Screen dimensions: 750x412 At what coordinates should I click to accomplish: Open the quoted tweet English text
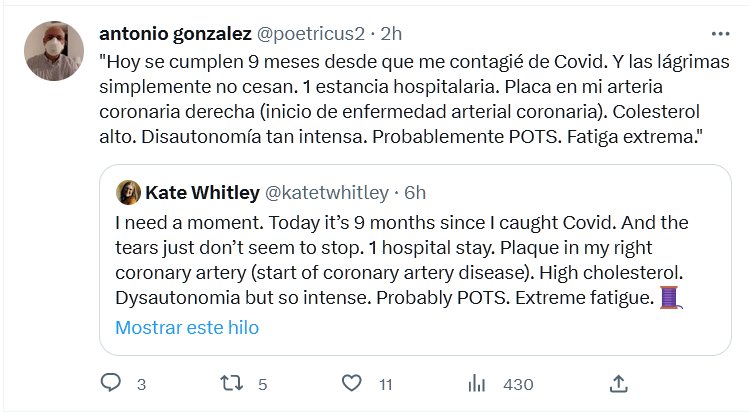pyautogui.click(x=400, y=259)
